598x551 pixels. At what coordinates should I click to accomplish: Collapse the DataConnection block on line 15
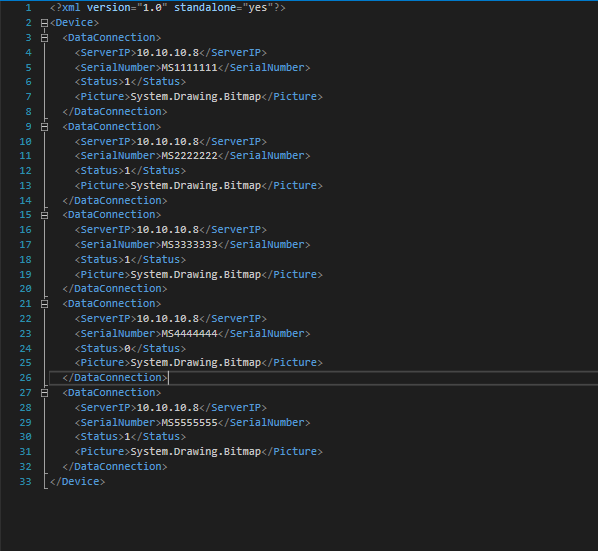[x=44, y=215]
